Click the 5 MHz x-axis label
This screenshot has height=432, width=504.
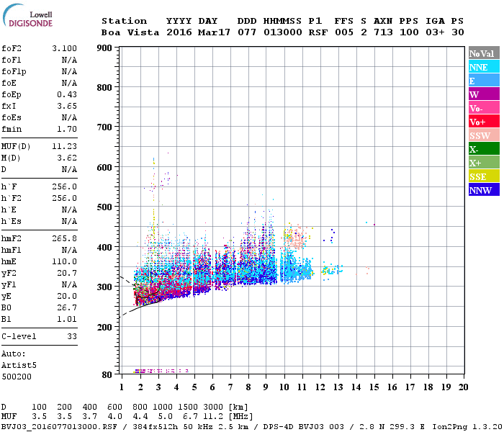pos(194,387)
